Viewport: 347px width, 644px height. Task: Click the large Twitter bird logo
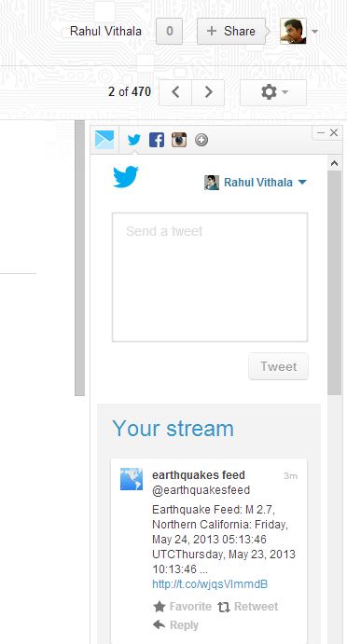(126, 176)
